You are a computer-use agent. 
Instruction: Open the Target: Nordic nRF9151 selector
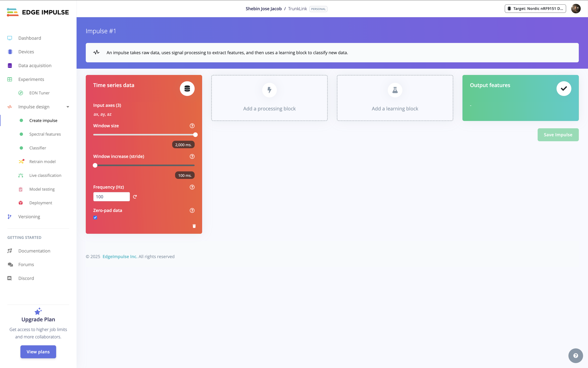point(535,9)
